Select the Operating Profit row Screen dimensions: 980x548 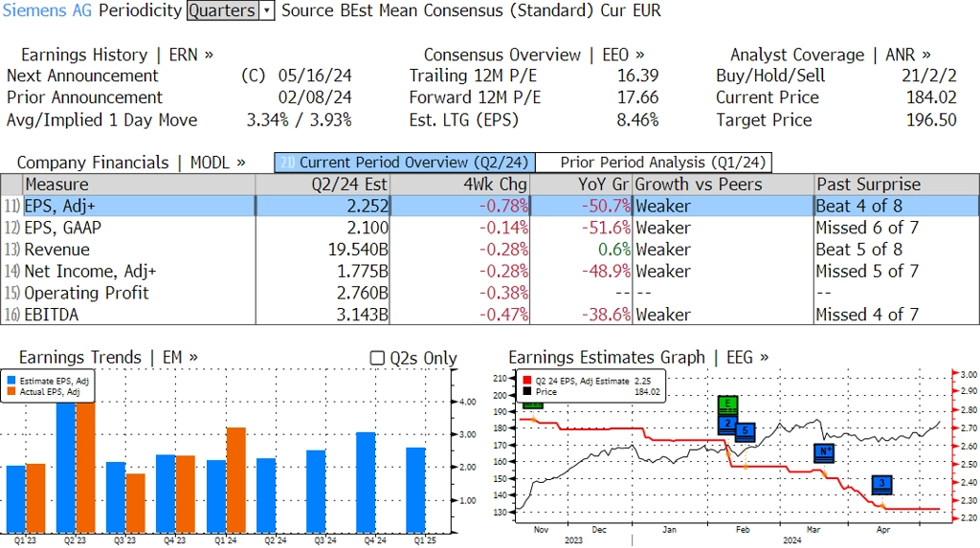[490, 293]
